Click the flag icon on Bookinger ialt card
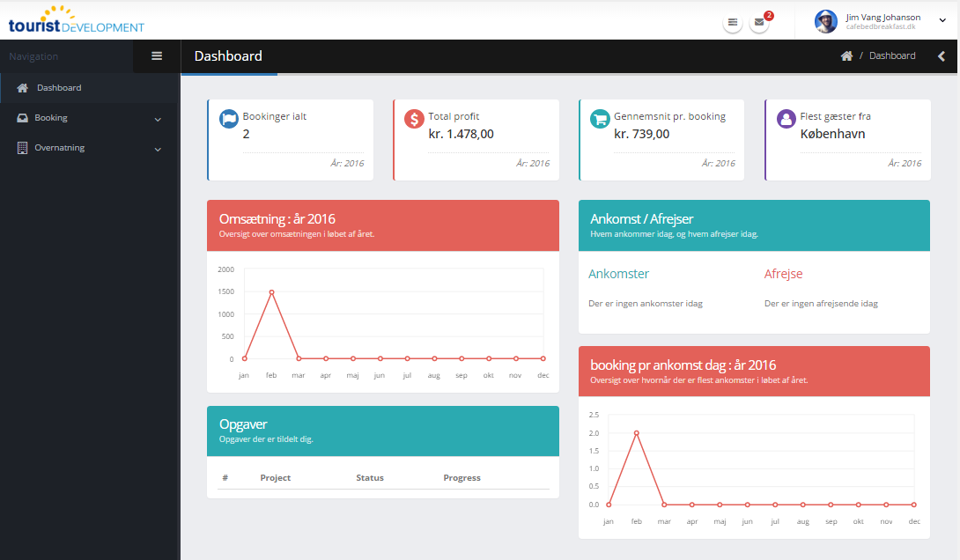 pyautogui.click(x=229, y=119)
